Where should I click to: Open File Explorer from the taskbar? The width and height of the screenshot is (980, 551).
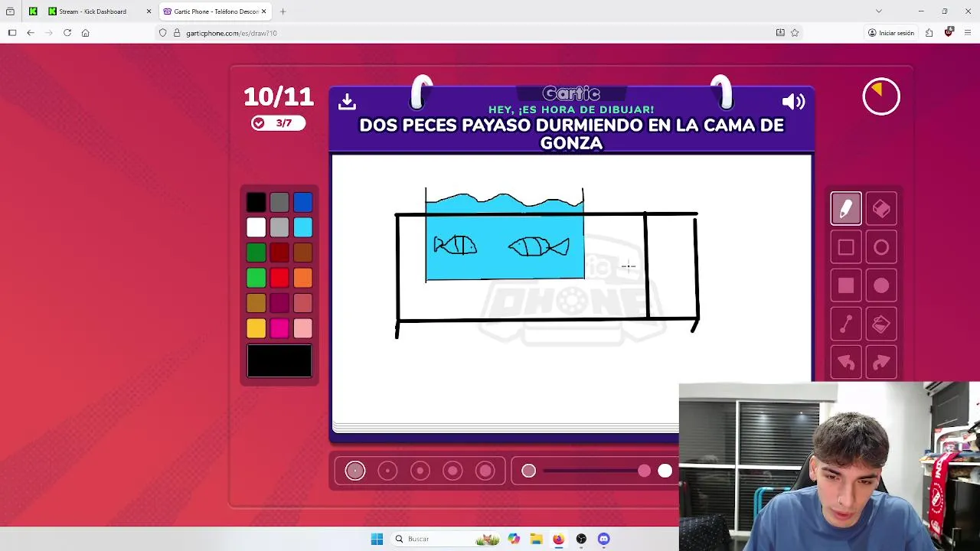pyautogui.click(x=536, y=539)
